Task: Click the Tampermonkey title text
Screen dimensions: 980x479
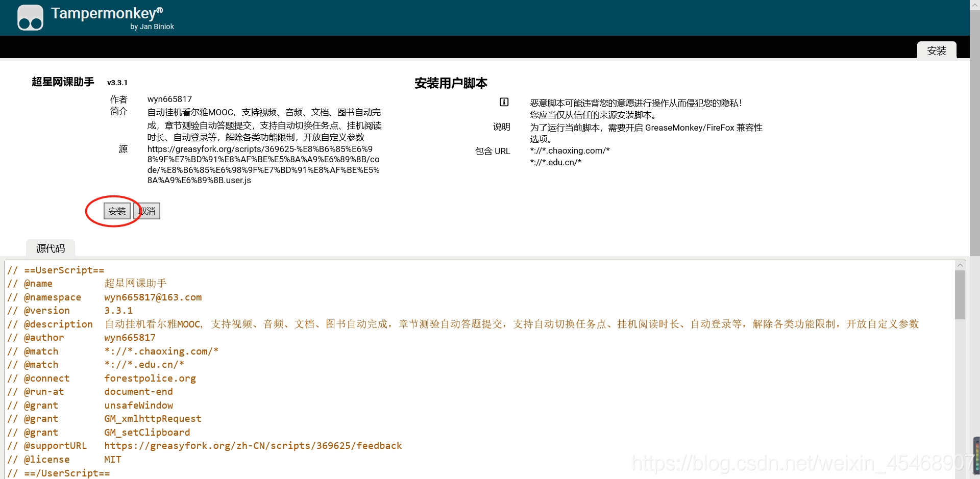Action: coord(107,13)
